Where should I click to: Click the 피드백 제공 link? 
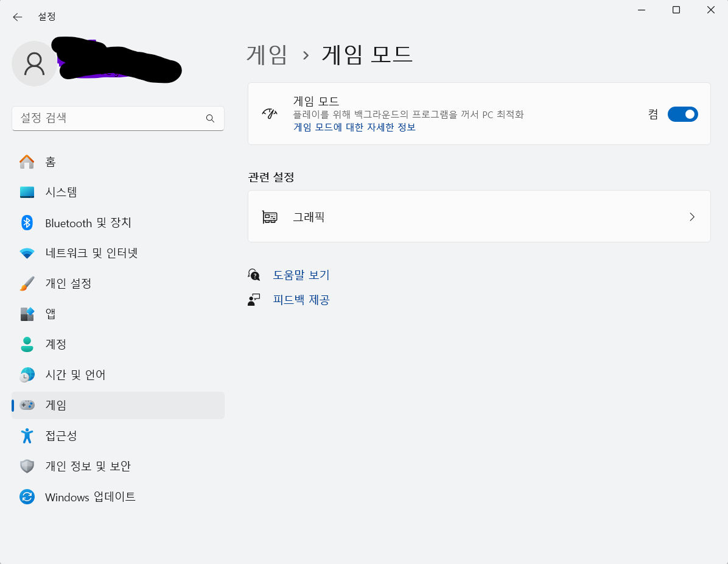[301, 299]
